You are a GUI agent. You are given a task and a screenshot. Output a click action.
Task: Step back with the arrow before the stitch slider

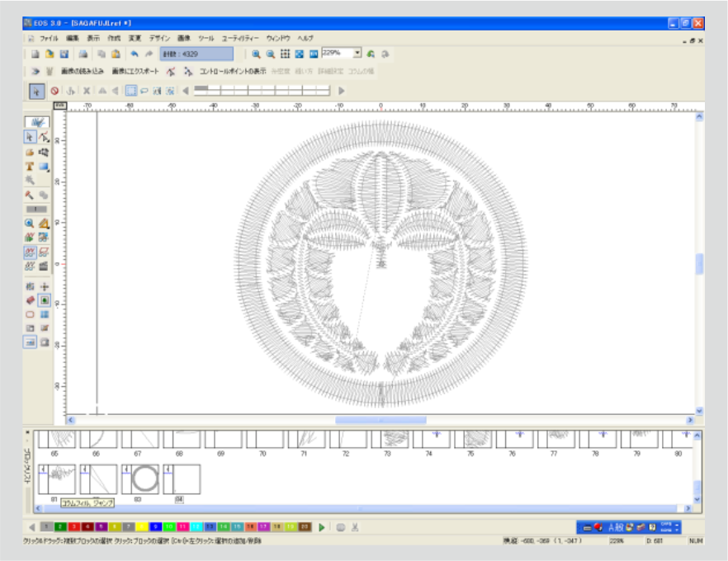(x=186, y=91)
